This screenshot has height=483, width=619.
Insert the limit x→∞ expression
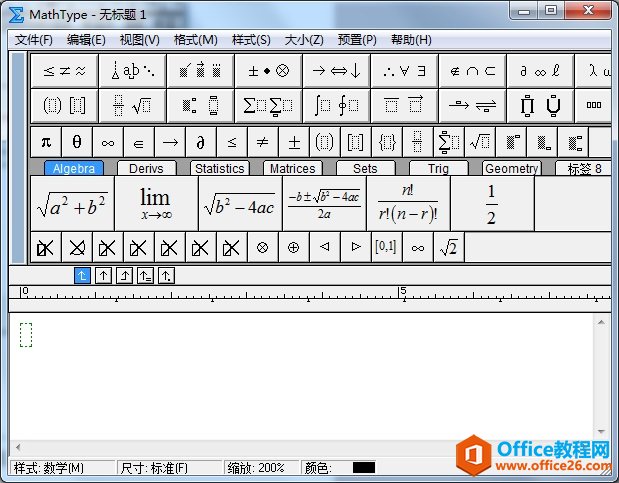[156, 203]
